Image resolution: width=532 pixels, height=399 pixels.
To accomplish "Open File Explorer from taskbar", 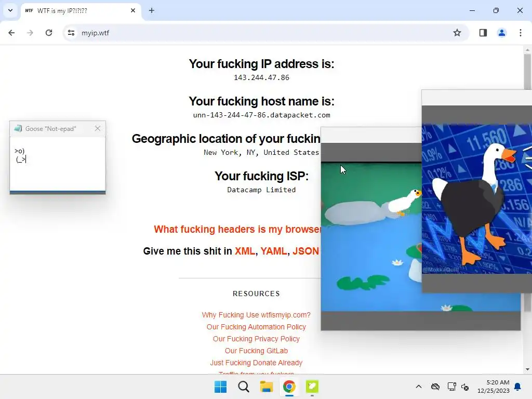I will click(267, 387).
